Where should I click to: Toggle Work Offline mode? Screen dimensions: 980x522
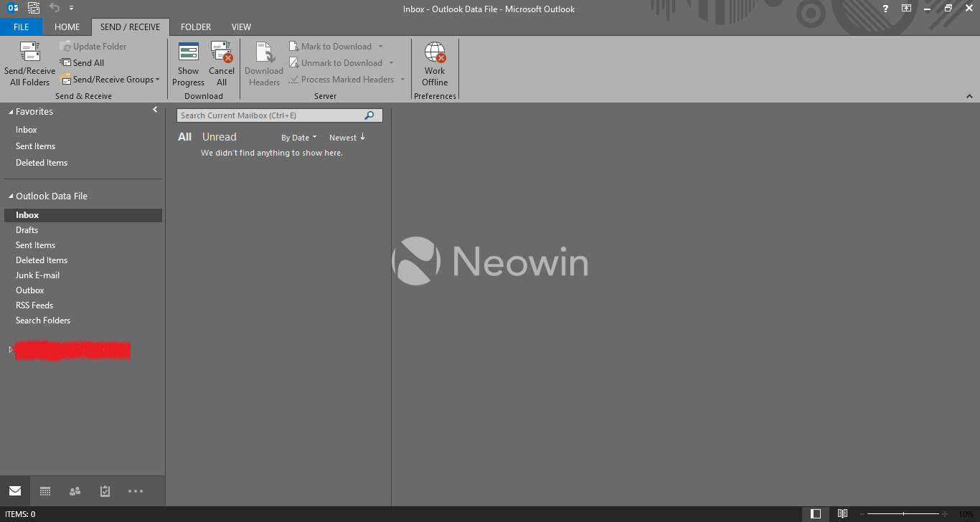pos(435,54)
